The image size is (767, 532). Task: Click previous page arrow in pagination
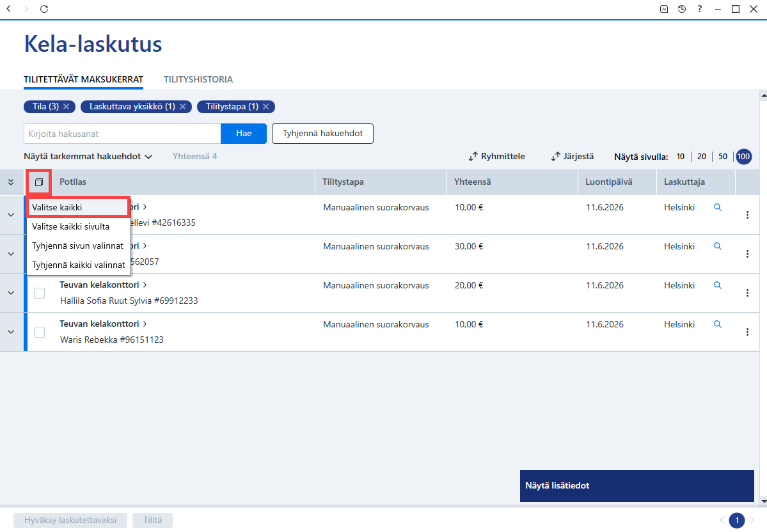(722, 520)
